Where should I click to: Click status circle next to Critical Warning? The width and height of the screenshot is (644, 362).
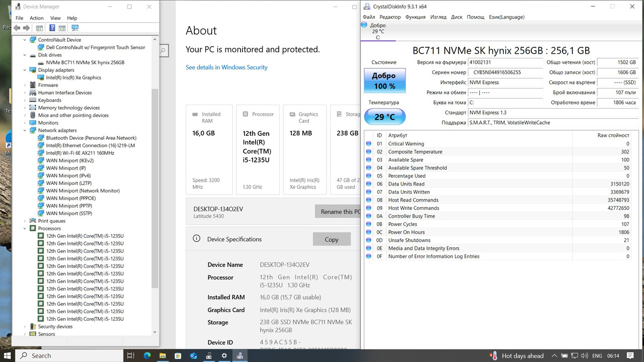click(369, 144)
